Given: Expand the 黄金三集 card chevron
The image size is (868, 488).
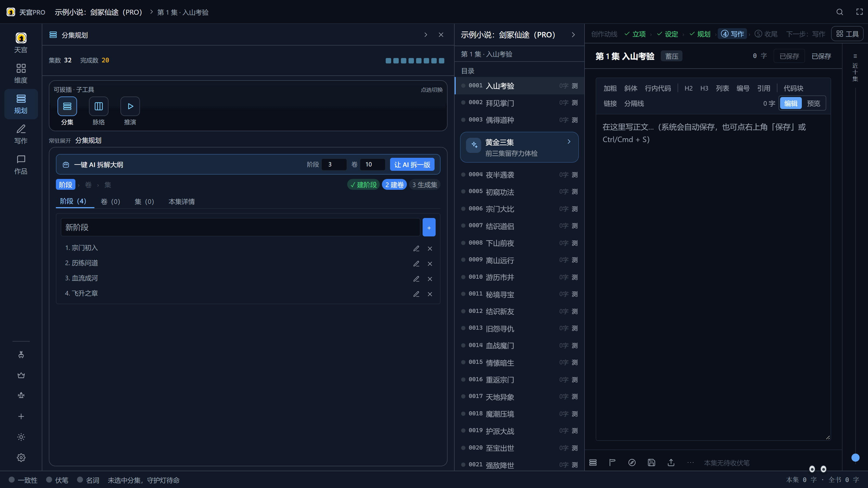Looking at the screenshot, I should point(569,142).
